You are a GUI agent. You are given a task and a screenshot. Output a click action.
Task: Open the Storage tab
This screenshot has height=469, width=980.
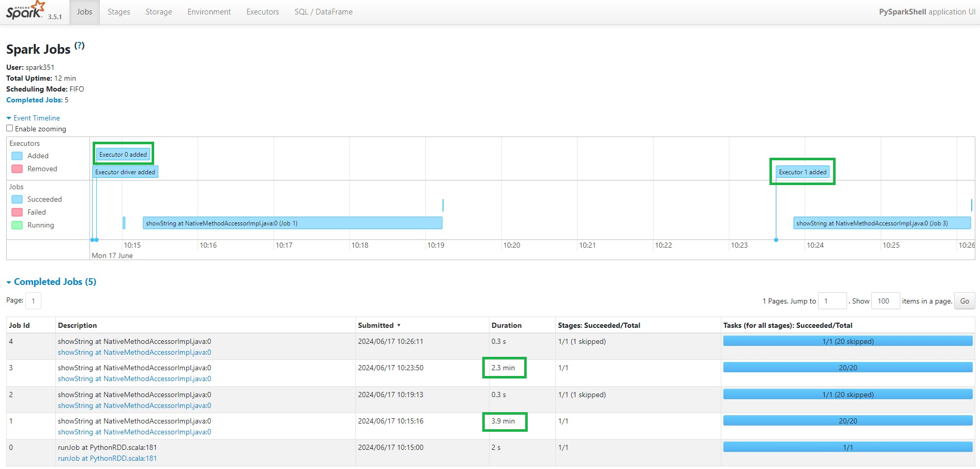coord(159,12)
